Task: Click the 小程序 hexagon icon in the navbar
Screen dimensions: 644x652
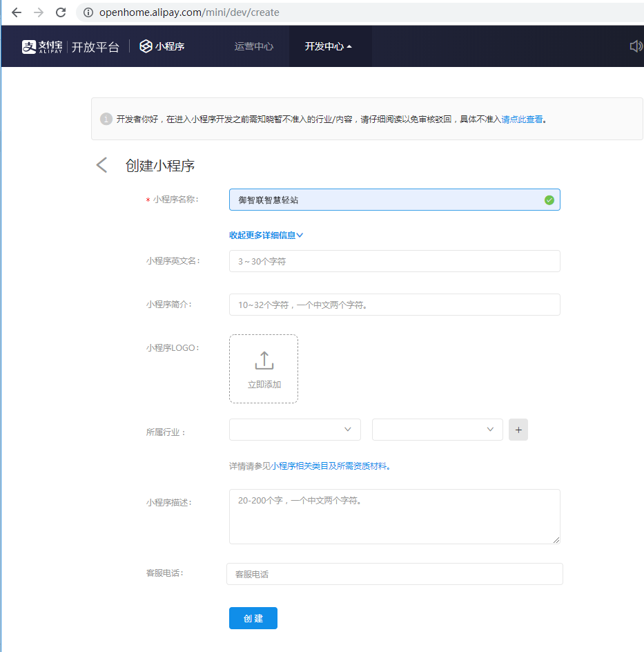Action: 144,46
